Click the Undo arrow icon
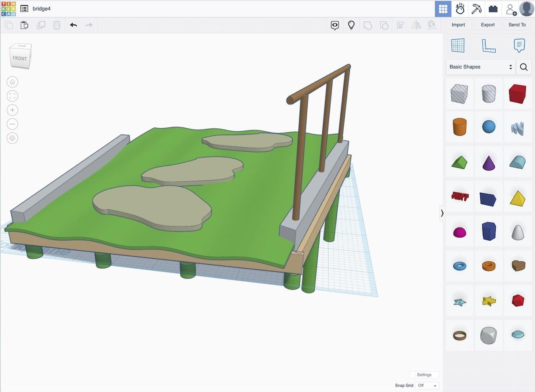 [74, 25]
